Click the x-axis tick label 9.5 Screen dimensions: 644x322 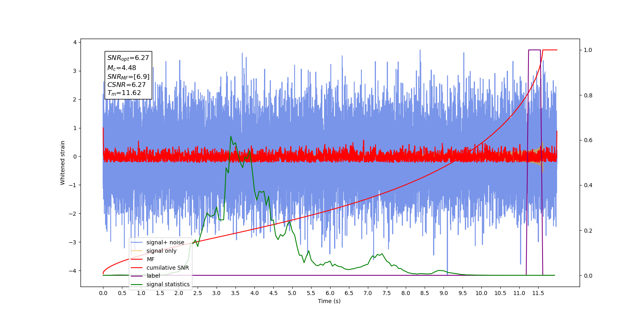tap(462, 293)
